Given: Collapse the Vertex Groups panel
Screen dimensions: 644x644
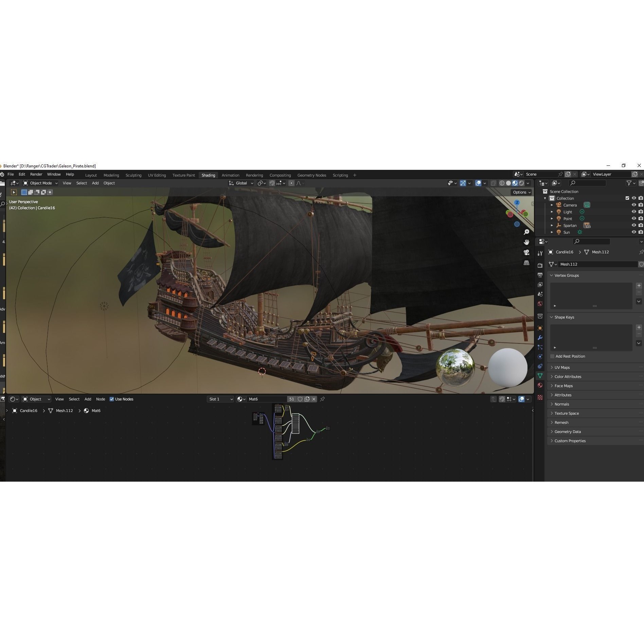Looking at the screenshot, I should point(552,275).
